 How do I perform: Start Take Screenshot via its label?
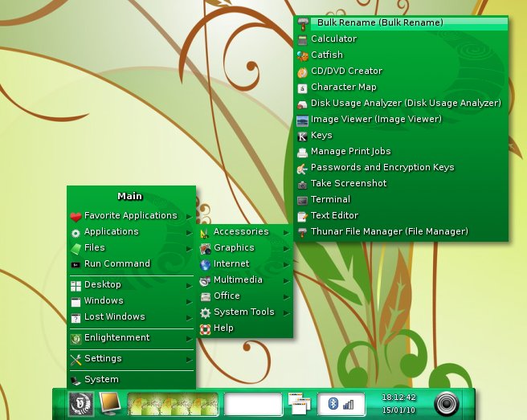349,183
